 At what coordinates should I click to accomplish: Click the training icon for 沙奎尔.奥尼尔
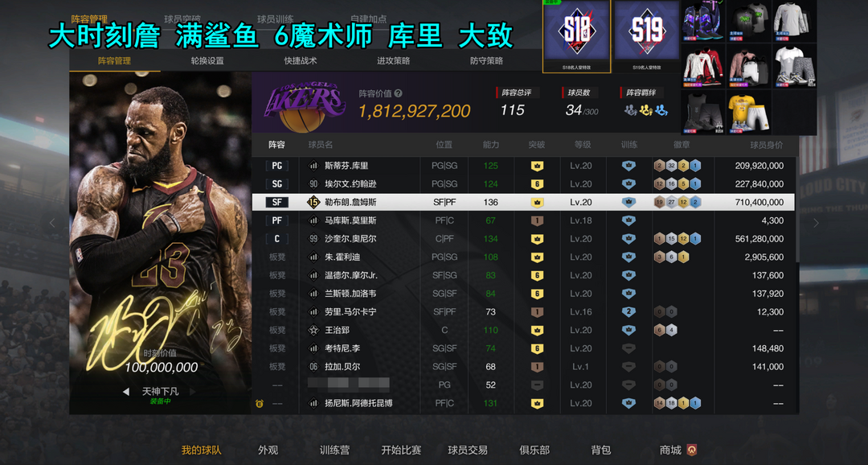point(628,239)
